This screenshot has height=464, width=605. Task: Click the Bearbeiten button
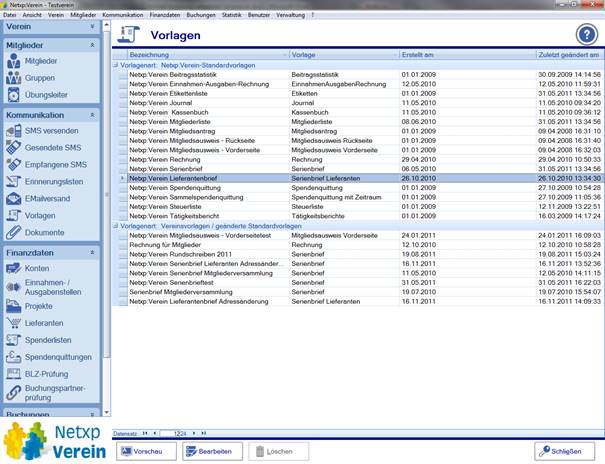coord(213,451)
